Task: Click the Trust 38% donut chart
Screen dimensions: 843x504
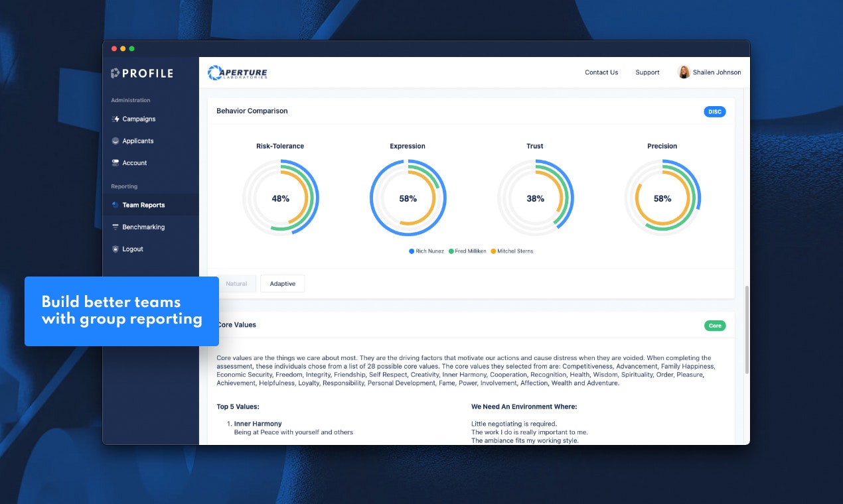Action: [535, 198]
